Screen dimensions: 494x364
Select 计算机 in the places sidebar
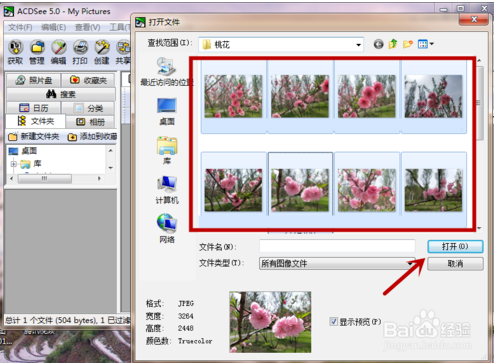tap(167, 190)
